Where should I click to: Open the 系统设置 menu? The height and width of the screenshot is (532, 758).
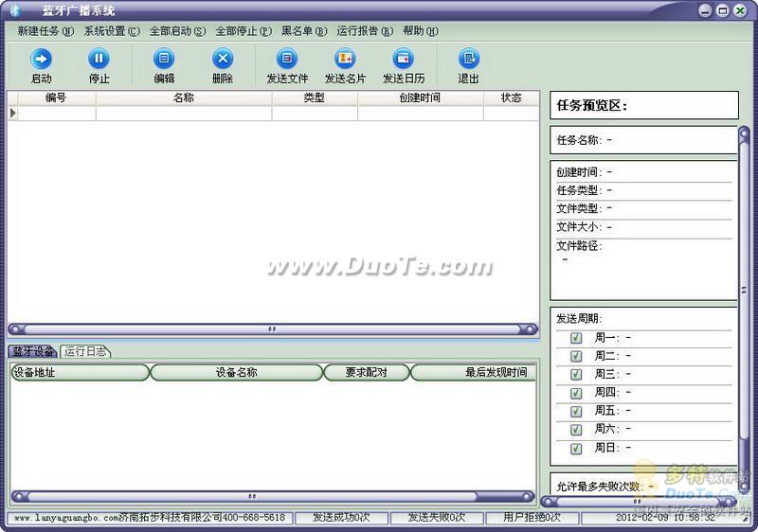(112, 31)
